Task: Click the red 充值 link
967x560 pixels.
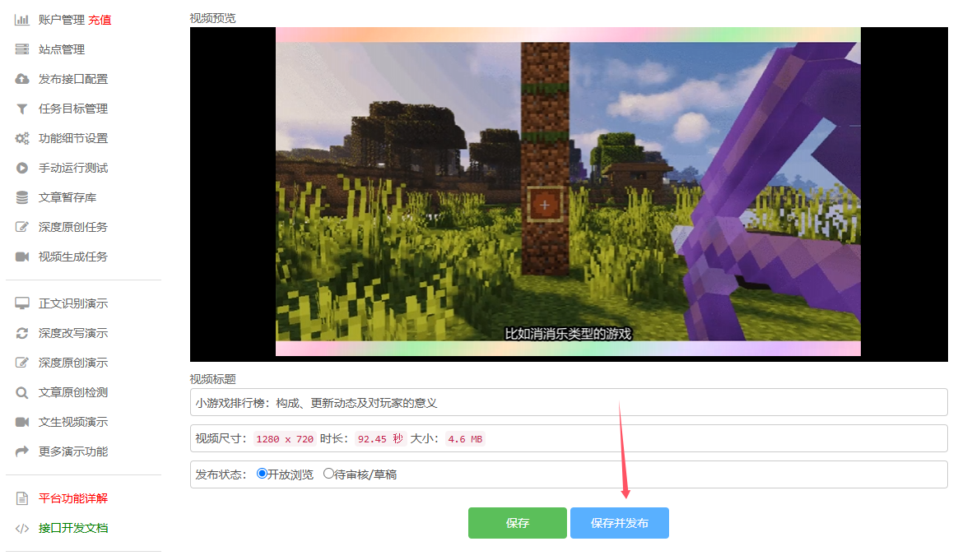Action: tap(100, 20)
